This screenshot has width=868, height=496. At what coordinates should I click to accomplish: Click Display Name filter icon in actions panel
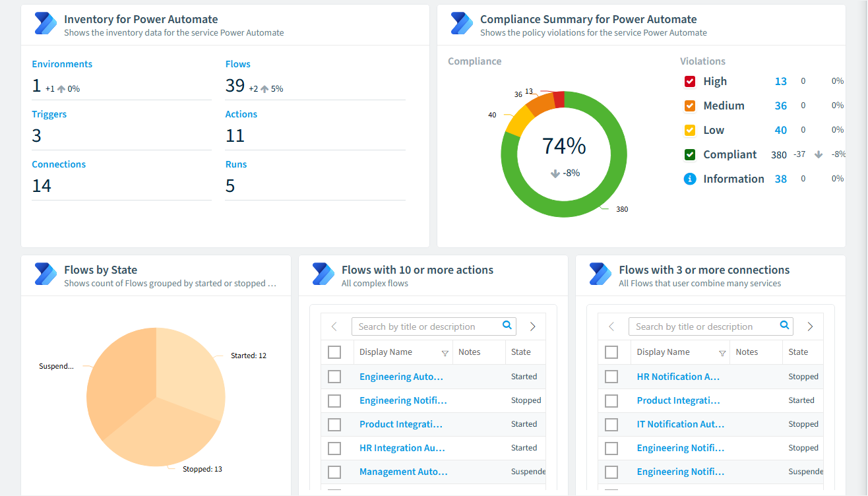point(445,354)
